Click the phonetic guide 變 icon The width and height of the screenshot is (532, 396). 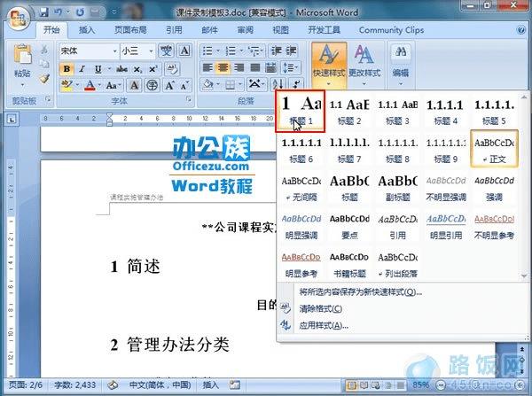[x=166, y=50]
